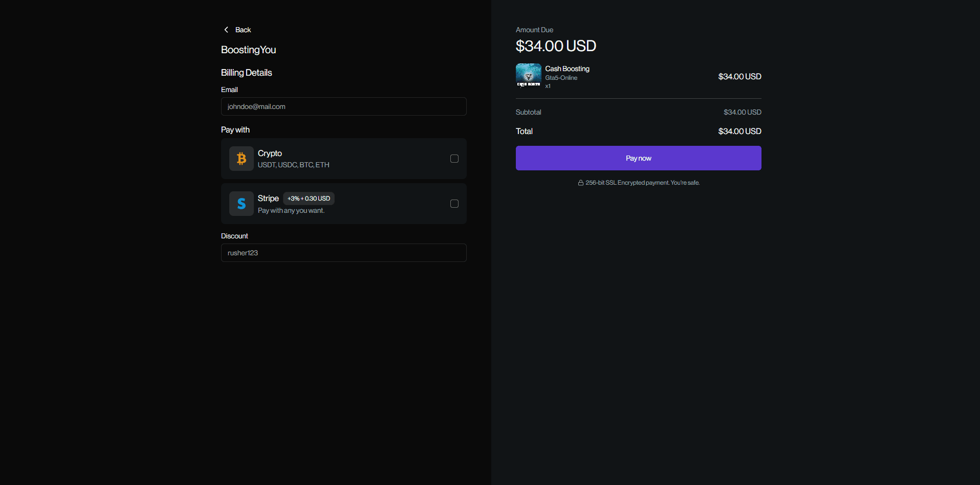Click the USDT, USDC, BTC, ETH text

click(x=294, y=165)
